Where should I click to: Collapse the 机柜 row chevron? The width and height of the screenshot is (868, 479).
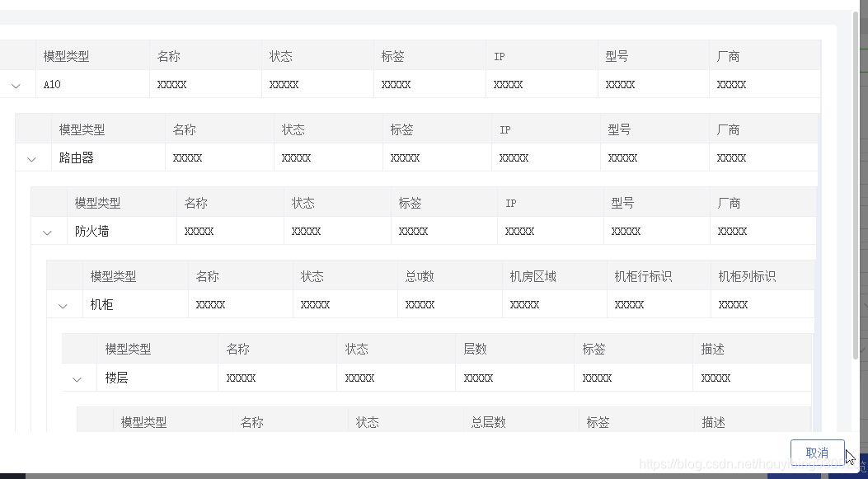click(x=63, y=306)
